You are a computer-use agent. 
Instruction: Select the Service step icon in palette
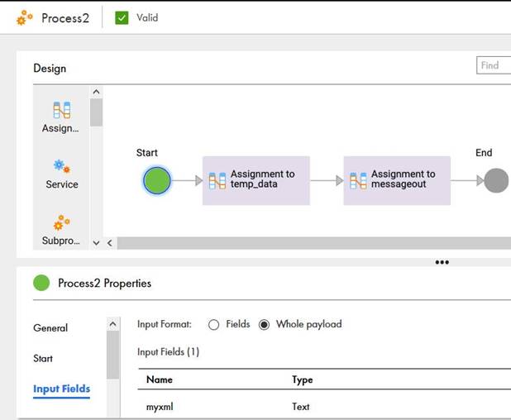pyautogui.click(x=61, y=166)
